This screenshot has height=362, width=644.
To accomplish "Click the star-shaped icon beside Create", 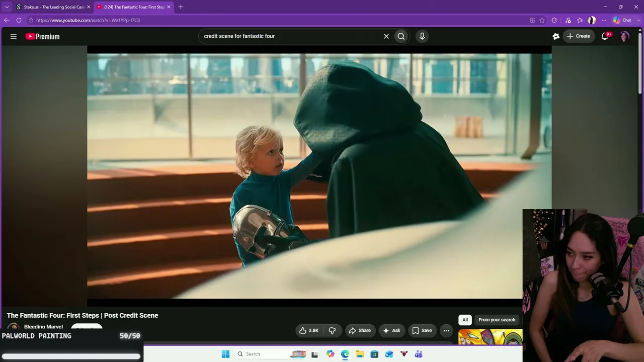I will 556,36.
